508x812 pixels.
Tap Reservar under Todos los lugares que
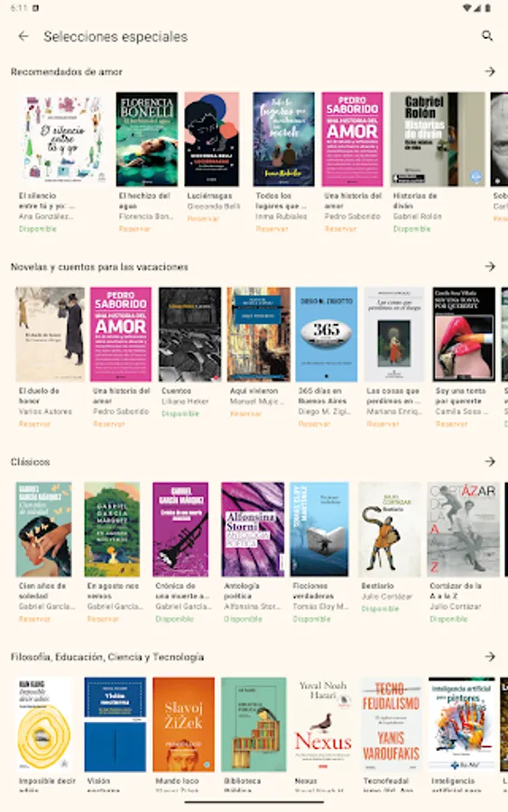[272, 228]
